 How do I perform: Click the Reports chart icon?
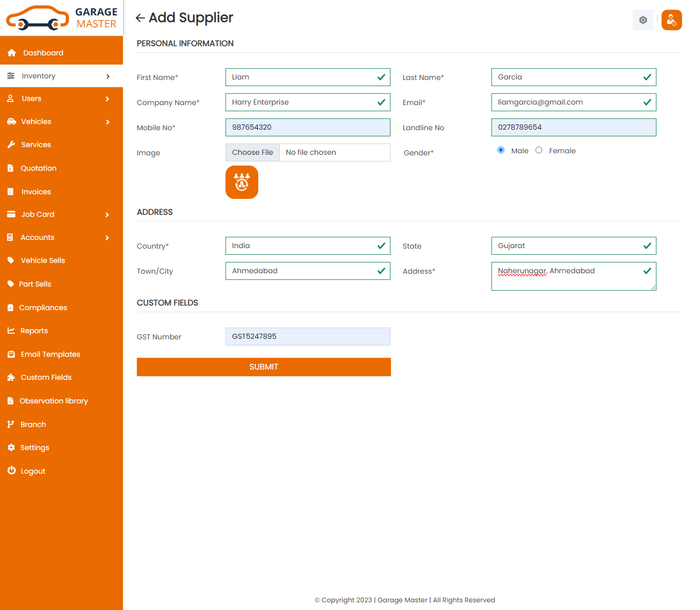pyautogui.click(x=11, y=331)
